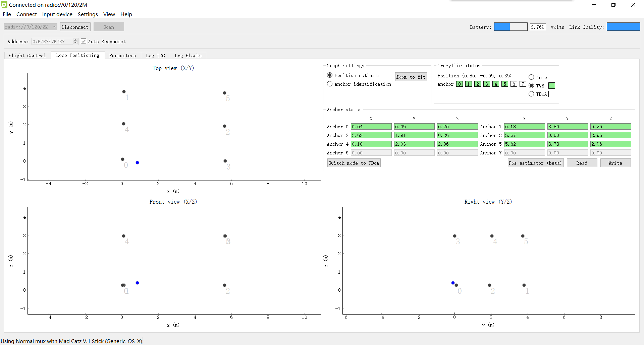
Task: Click the Anchor 0 status indicator box
Action: (459, 84)
